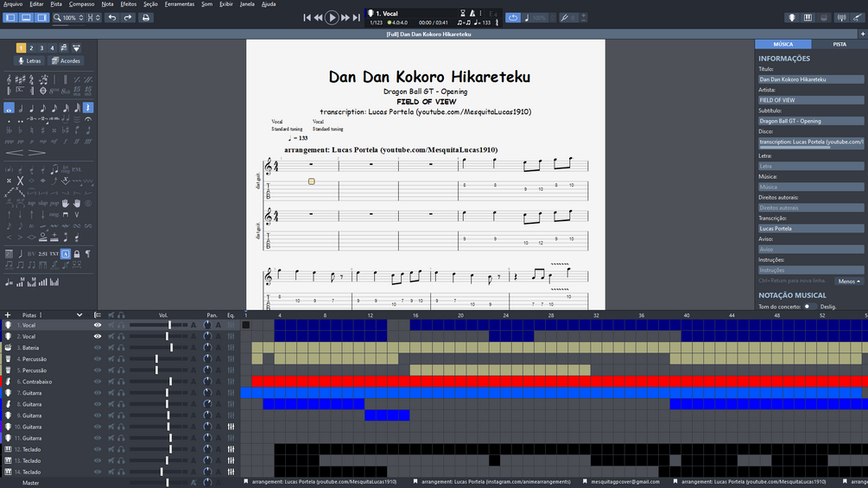Play the score
The width and height of the screenshot is (868, 488).
(332, 17)
